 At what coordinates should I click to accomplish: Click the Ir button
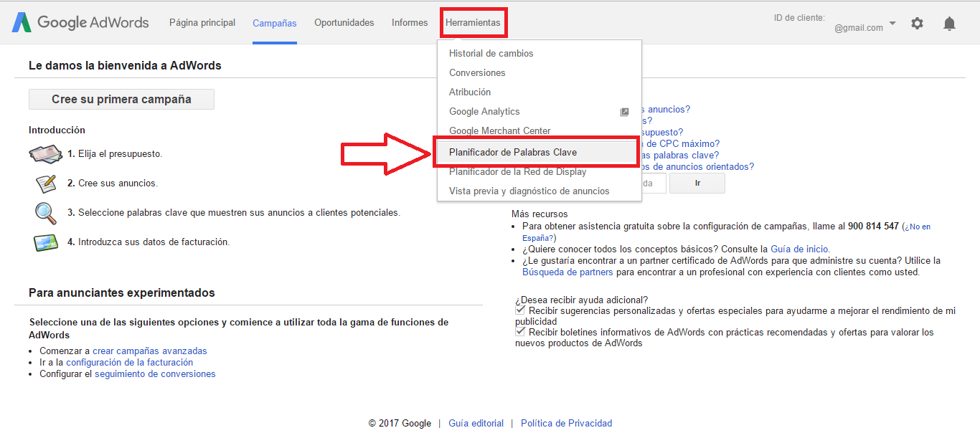(697, 184)
